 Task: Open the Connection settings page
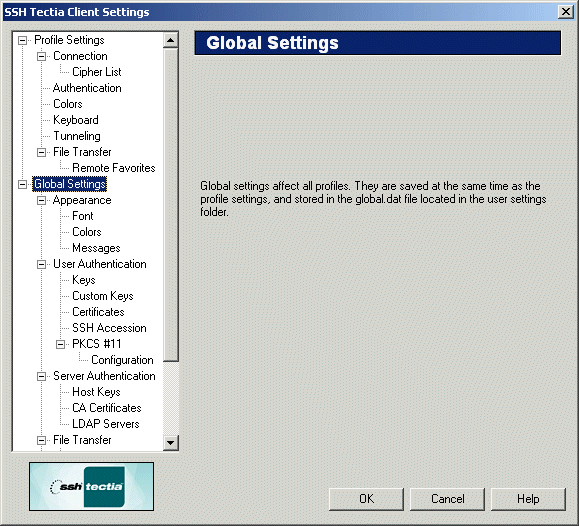click(x=80, y=56)
